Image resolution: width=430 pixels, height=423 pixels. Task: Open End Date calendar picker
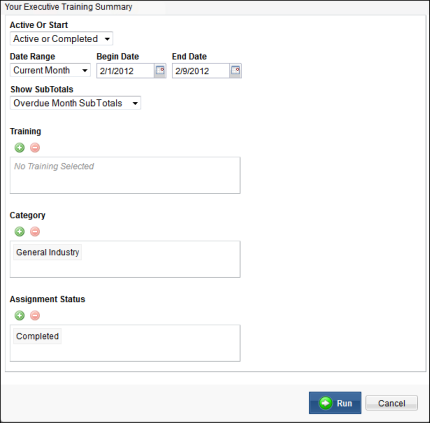click(x=236, y=71)
